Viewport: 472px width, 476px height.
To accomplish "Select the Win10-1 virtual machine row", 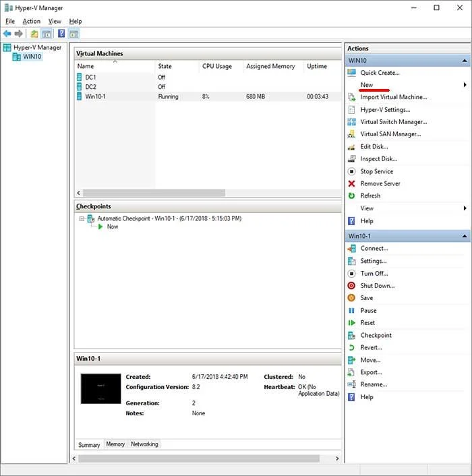I will coord(208,96).
